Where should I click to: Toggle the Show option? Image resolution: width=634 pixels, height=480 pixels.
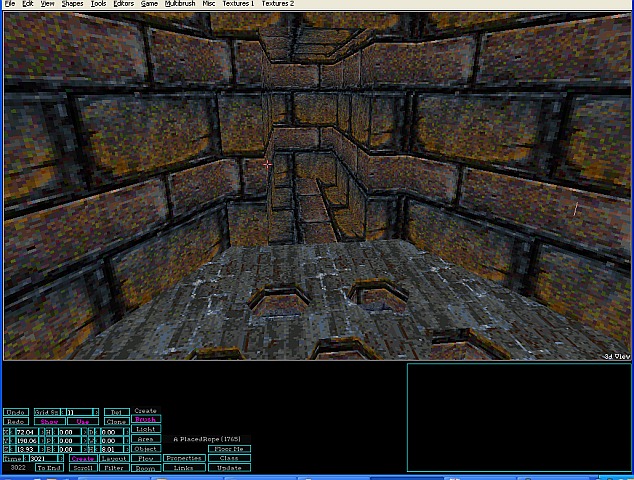coord(49,421)
